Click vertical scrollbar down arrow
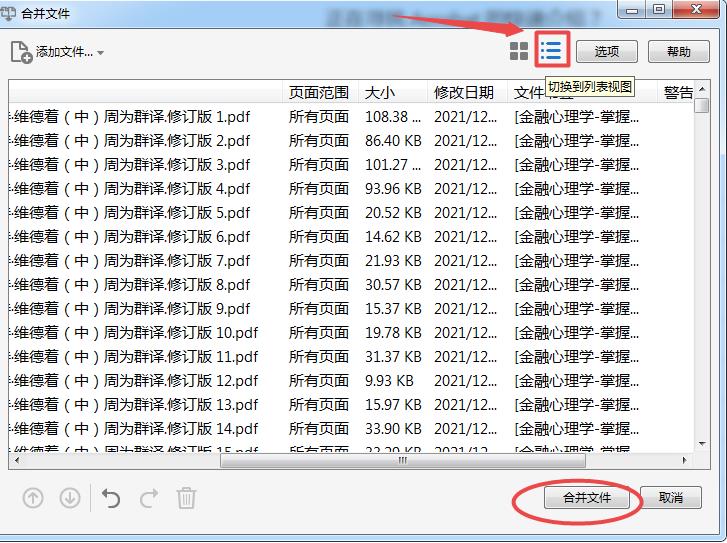Image resolution: width=727 pixels, height=543 pixels. point(702,443)
